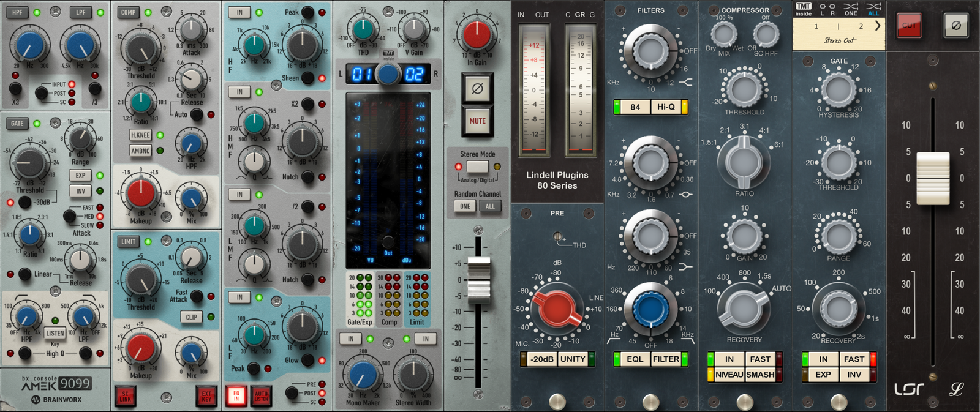Click the small lever beside COMP LED
Viewport: 980px width, 412px height.
point(166,12)
